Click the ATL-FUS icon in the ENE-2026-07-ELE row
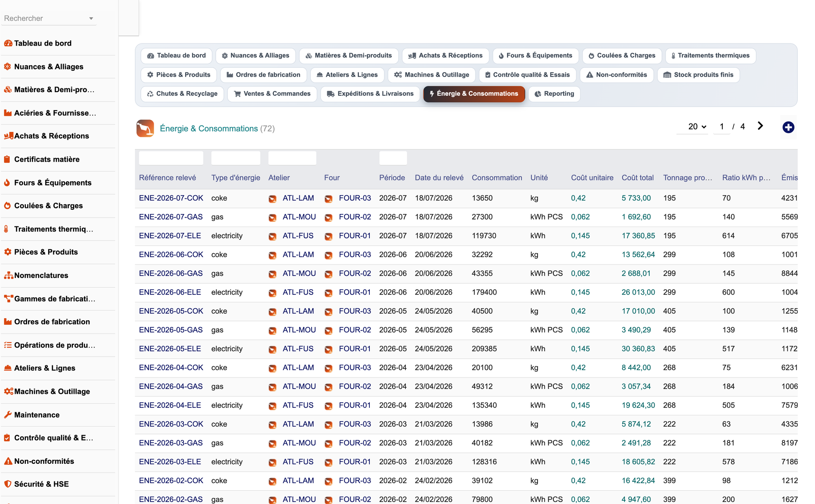Image resolution: width=815 pixels, height=504 pixels. click(x=273, y=237)
